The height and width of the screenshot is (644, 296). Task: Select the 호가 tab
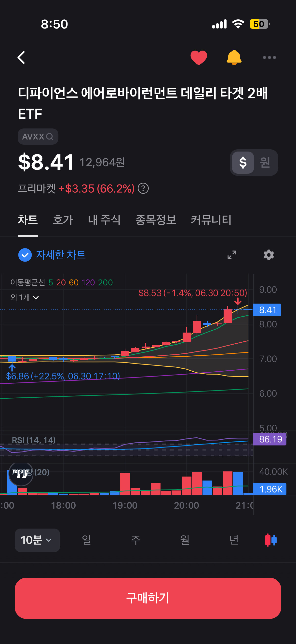pyautogui.click(x=63, y=220)
